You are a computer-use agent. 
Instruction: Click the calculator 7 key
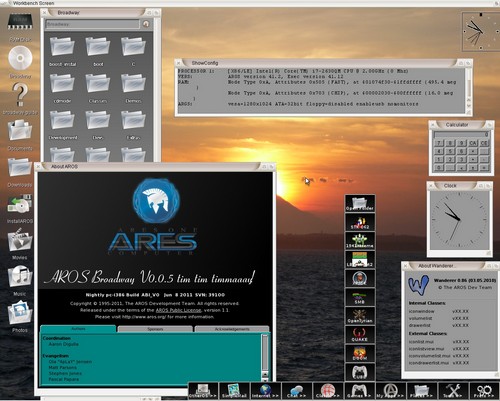pos(439,143)
